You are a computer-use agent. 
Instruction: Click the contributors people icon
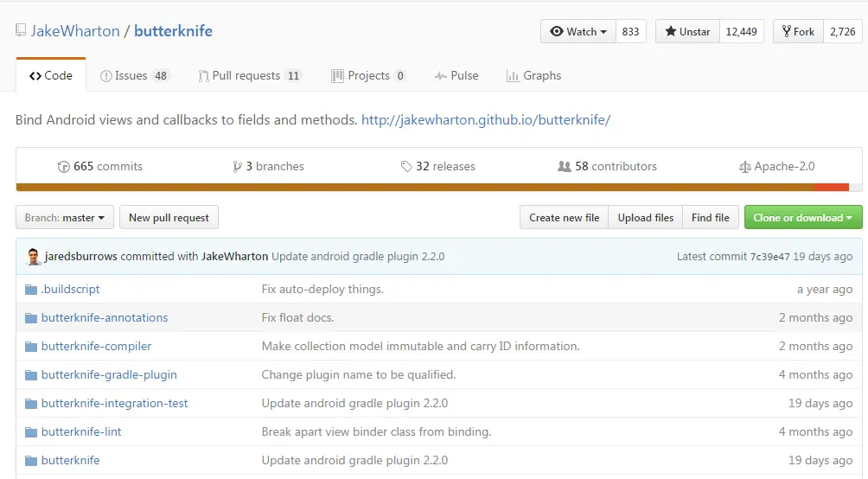564,166
